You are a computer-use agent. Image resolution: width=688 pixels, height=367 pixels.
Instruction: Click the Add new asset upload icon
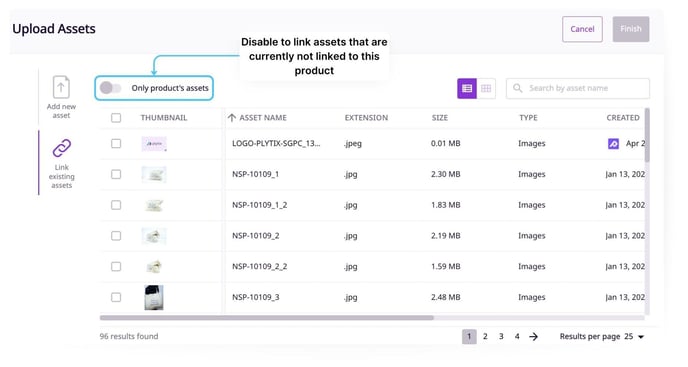coord(61,87)
